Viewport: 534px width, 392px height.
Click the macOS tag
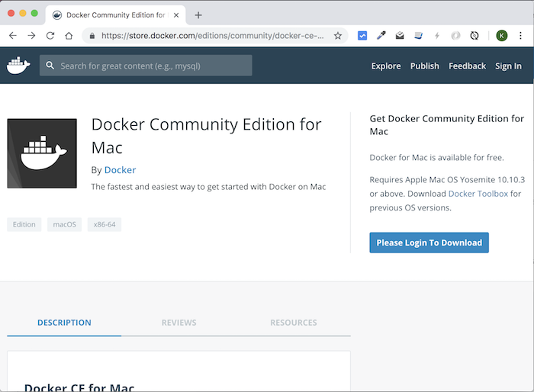[64, 224]
